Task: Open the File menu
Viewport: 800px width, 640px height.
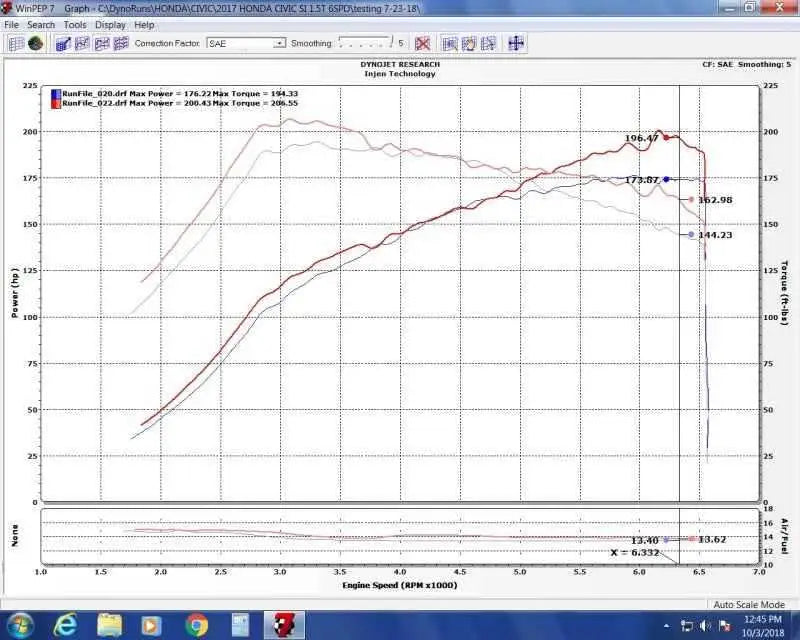Action: (x=12, y=25)
